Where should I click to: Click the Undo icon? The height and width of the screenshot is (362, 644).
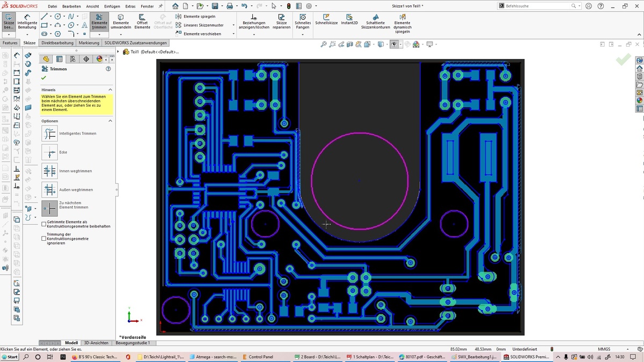244,6
